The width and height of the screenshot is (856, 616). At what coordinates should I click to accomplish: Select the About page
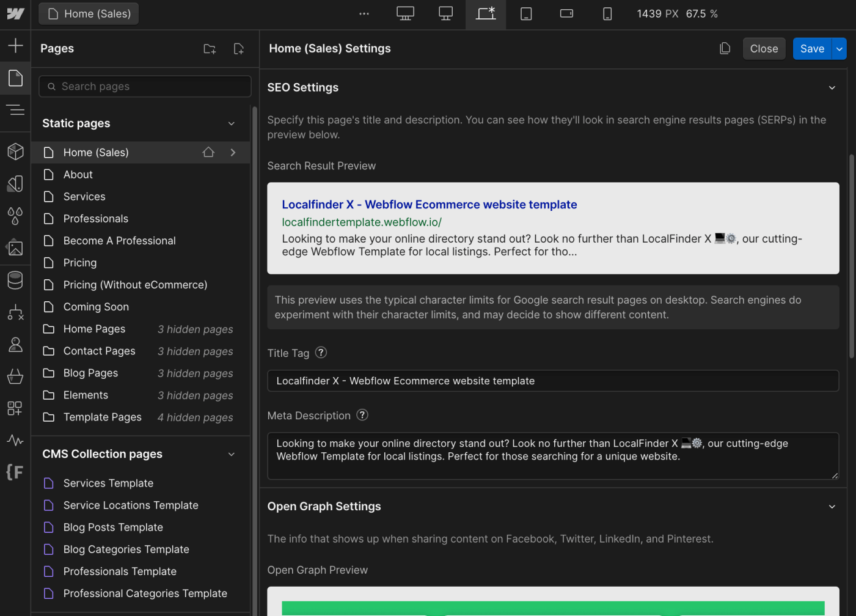tap(141, 174)
